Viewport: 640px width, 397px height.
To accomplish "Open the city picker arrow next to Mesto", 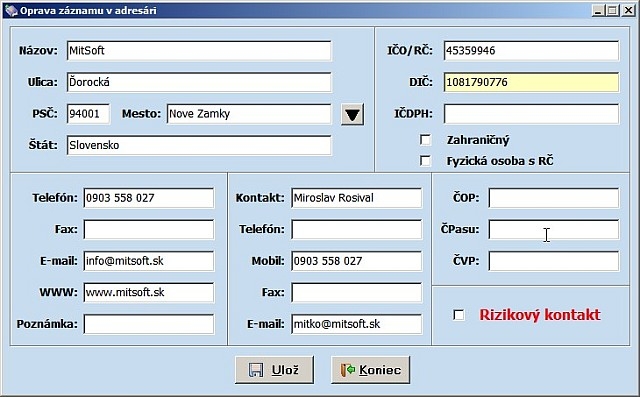I will click(x=352, y=114).
